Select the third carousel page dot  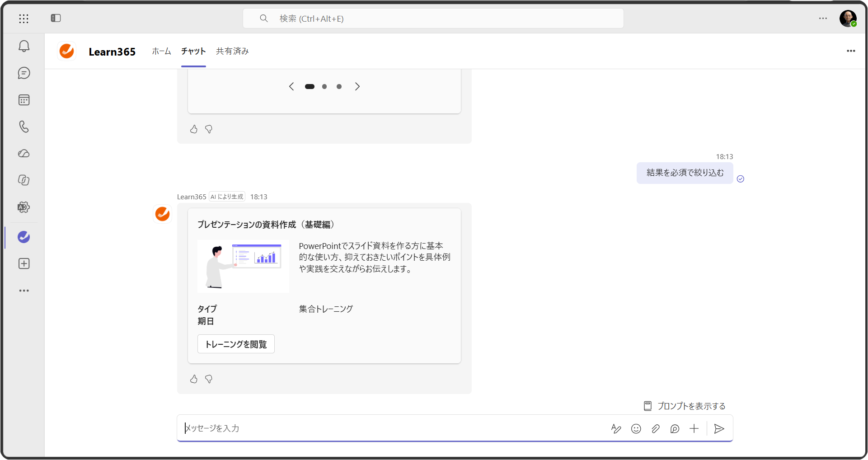[x=339, y=86]
